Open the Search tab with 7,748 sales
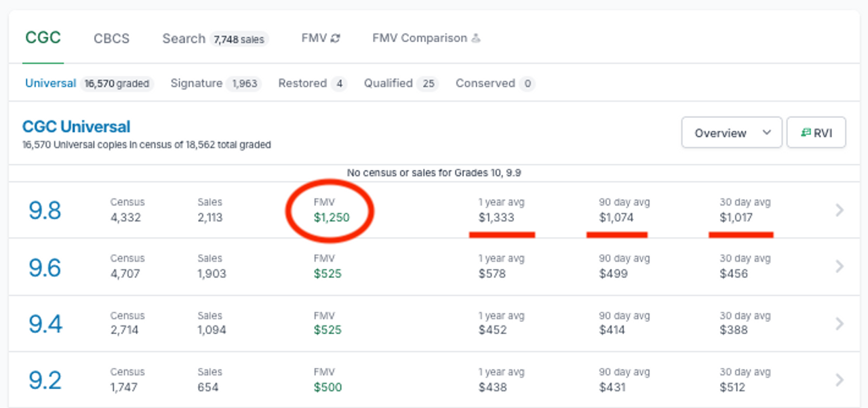Image resolution: width=868 pixels, height=408 pixels. 214,39
